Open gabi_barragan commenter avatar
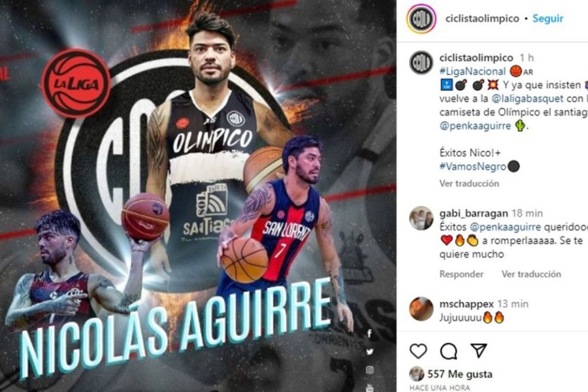Screen dimensions: 588x392 (421, 218)
